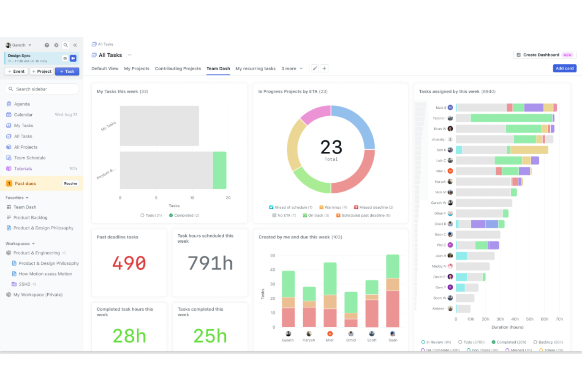
Task: Open the Gareth account dropdown
Action: click(x=18, y=45)
